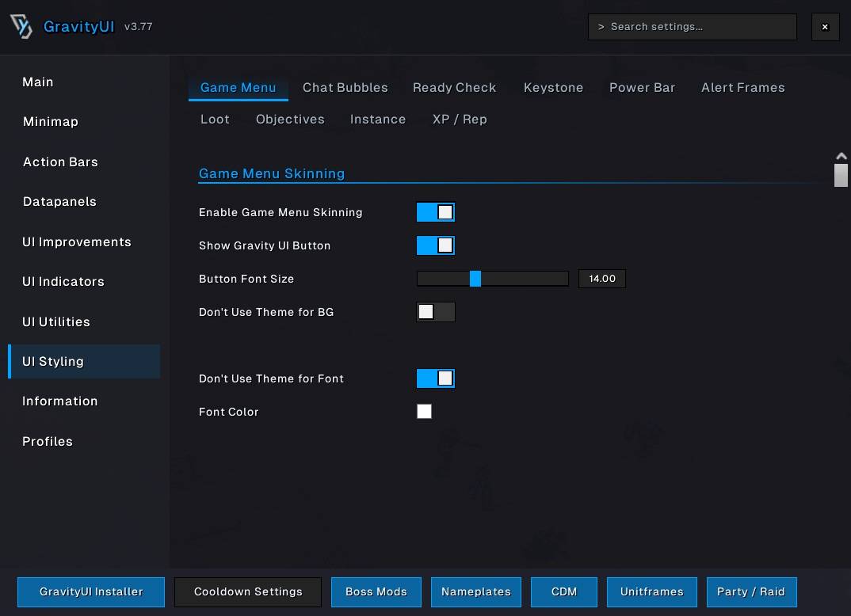Toggle Show Gravity UI Button switch
Screen dimensions: 851x616
pyautogui.click(x=435, y=245)
